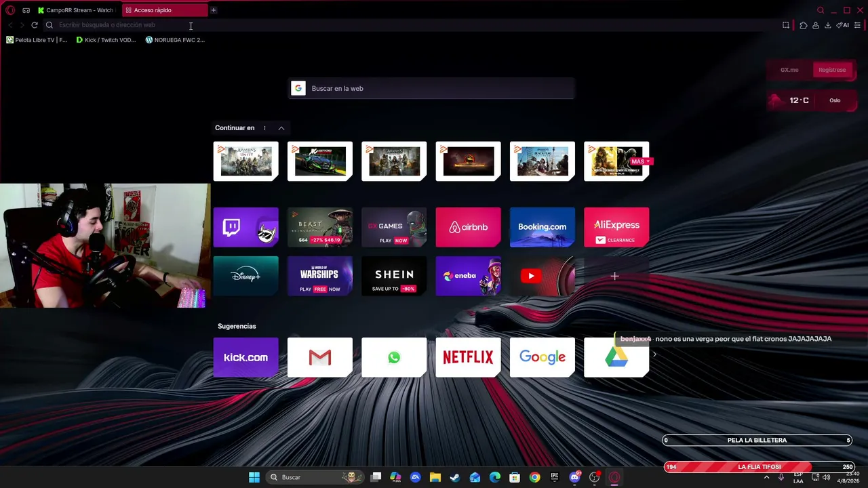Screen dimensions: 868x488
Task: Open Steam from the taskbar
Action: pos(455,477)
